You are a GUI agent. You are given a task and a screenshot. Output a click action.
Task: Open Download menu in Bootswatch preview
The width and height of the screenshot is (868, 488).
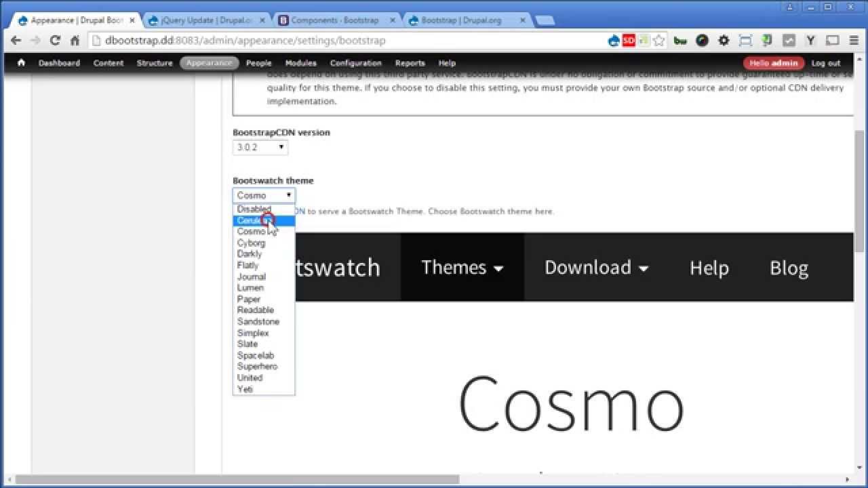597,267
